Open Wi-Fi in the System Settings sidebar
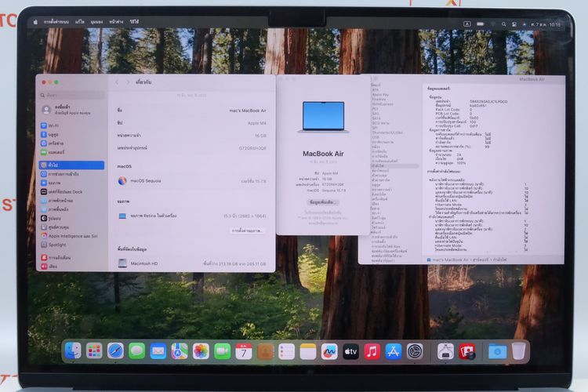The width and height of the screenshot is (588, 392). pyautogui.click(x=71, y=125)
